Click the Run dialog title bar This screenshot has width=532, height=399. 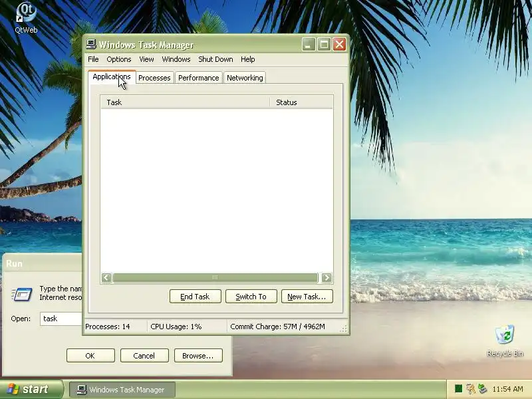[x=42, y=263]
